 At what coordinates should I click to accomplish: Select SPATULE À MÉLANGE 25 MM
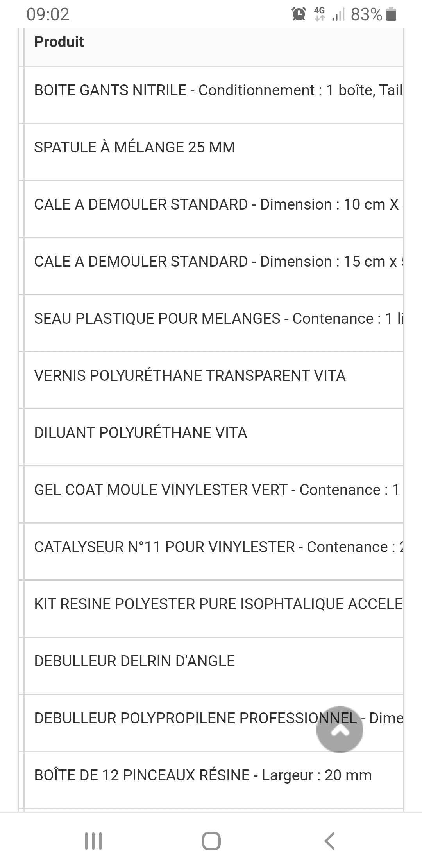click(x=135, y=147)
